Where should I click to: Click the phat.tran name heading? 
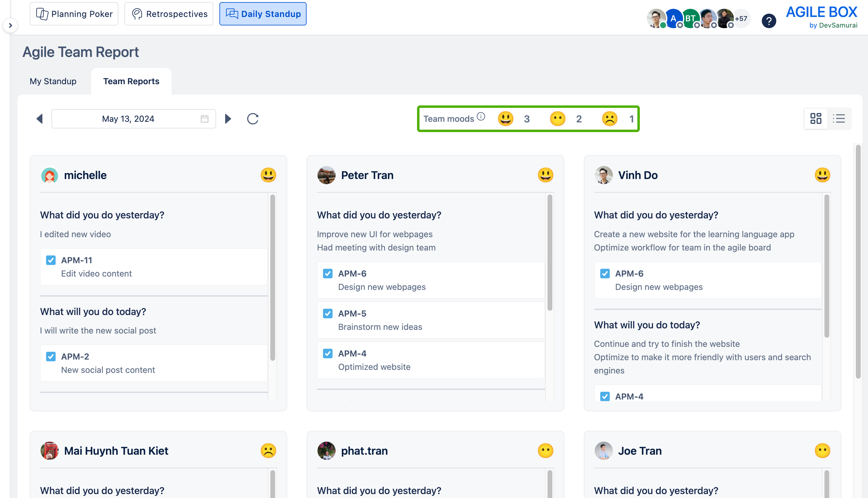pos(364,451)
